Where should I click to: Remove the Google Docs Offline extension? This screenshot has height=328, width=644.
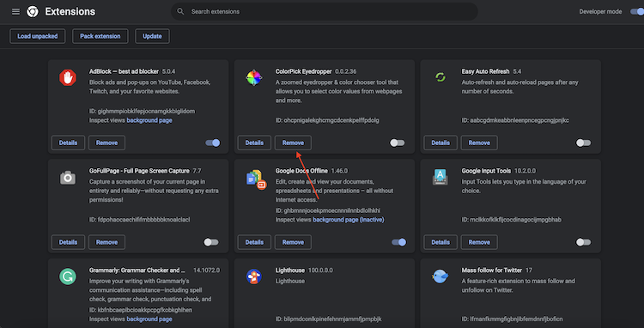(x=293, y=242)
